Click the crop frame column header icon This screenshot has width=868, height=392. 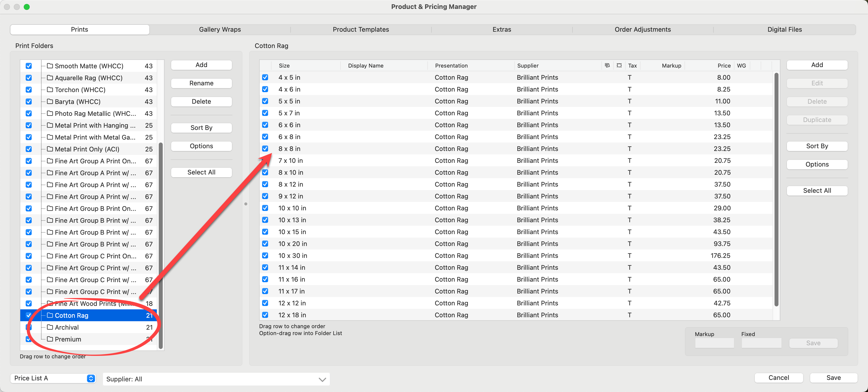click(x=619, y=65)
